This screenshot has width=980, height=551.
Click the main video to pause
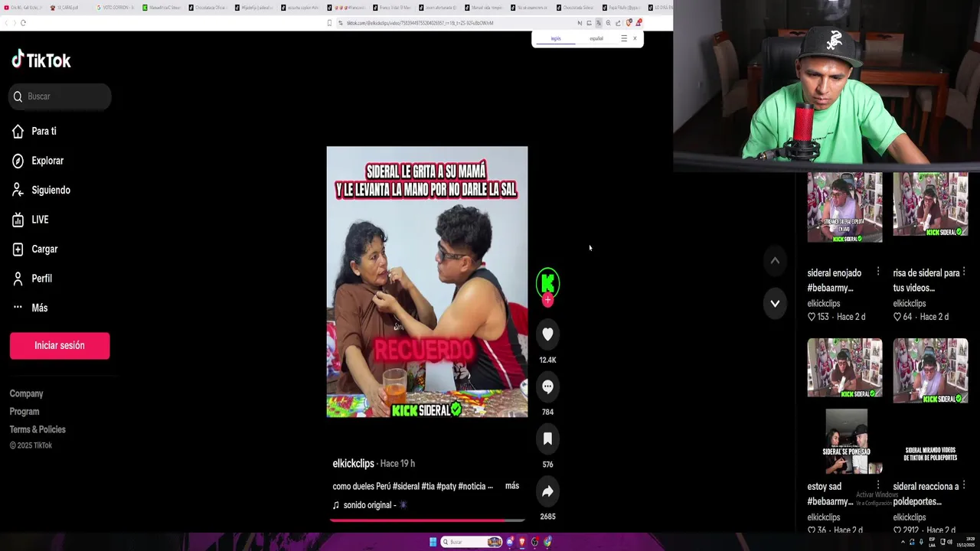coord(427,282)
